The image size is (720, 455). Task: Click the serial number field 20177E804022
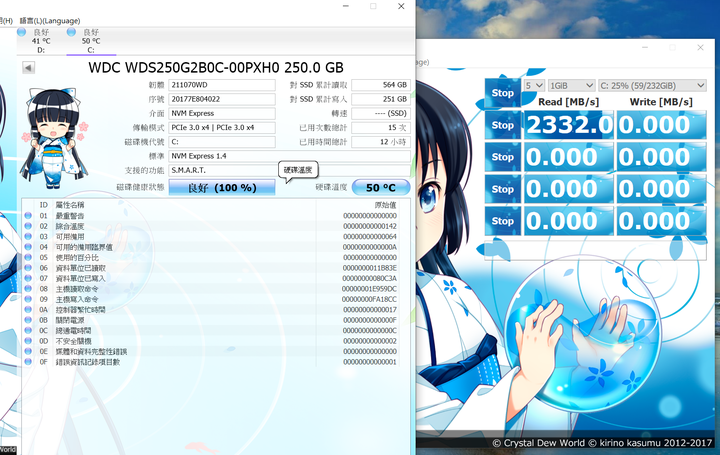[x=222, y=99]
